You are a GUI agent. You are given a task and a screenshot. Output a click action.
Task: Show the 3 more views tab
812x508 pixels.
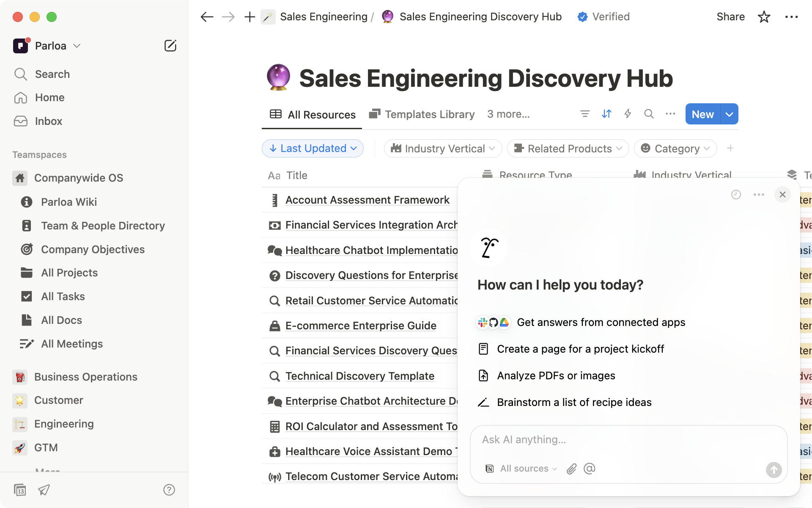coord(508,114)
